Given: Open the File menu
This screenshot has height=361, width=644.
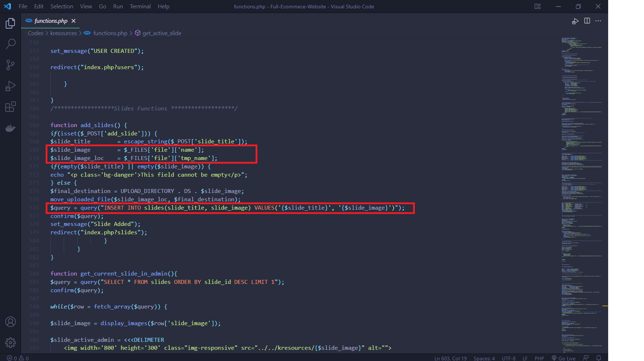Looking at the screenshot, I should 23,7.
